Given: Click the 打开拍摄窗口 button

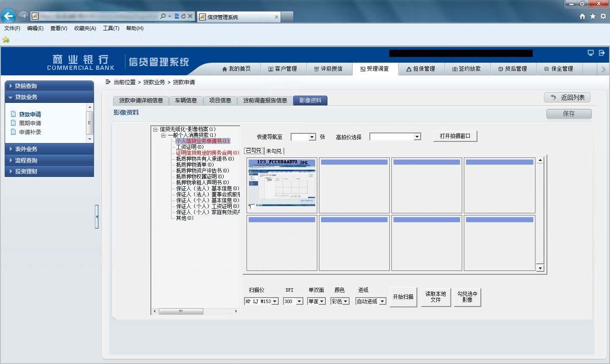Looking at the screenshot, I should 455,136.
